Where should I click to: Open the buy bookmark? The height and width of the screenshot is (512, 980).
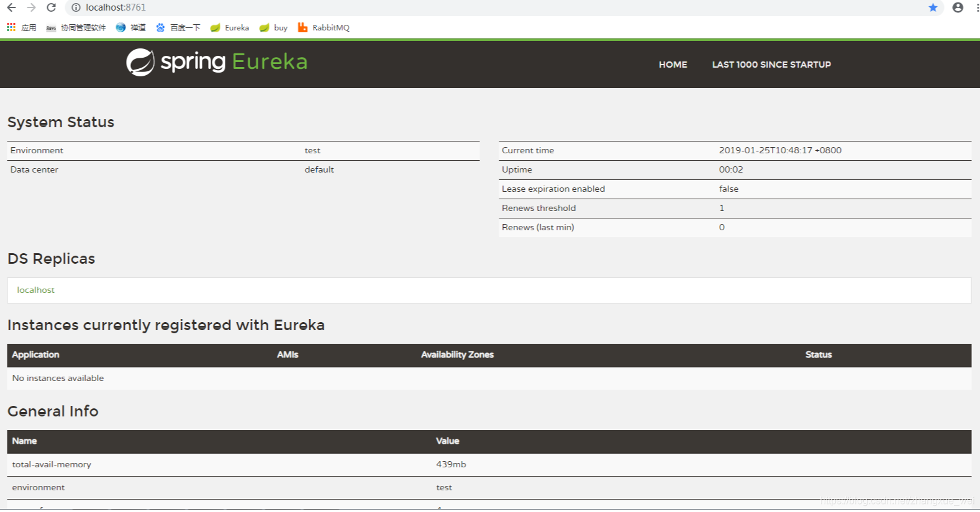tap(273, 27)
